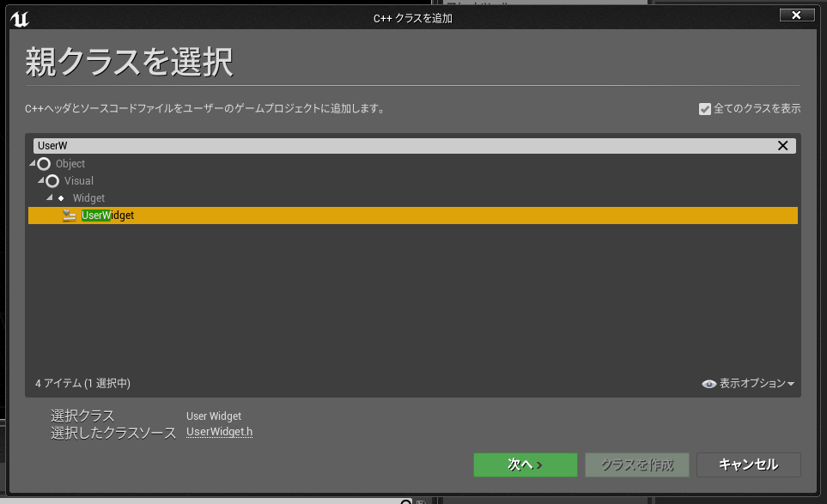Click the 選択クラス label

(82, 416)
